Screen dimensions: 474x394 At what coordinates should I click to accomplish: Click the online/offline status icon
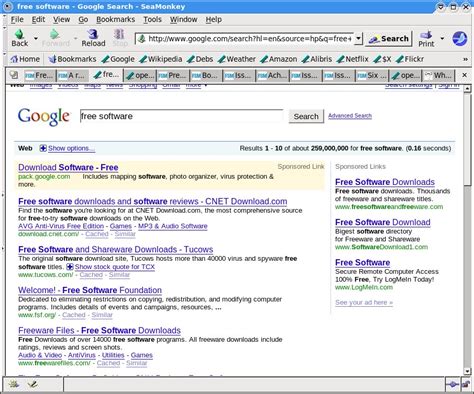point(453,385)
